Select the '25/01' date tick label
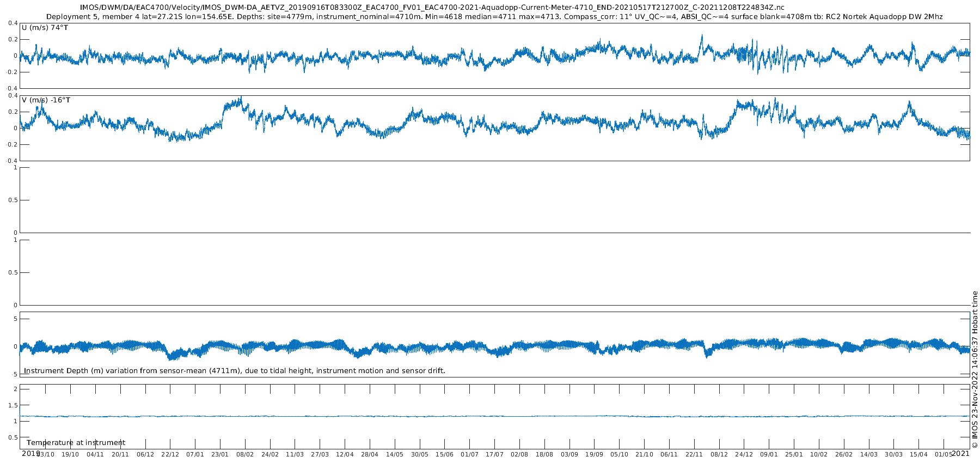Viewport: 980px width, 463px height. point(794,454)
